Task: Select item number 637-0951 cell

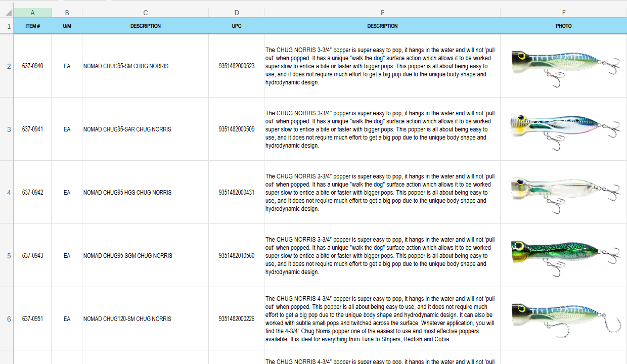Action: [x=32, y=318]
